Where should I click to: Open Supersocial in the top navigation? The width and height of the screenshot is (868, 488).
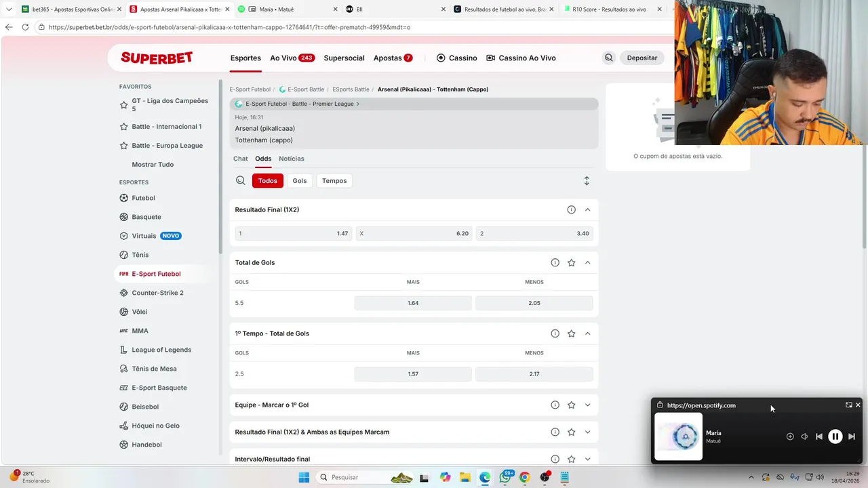pos(344,58)
